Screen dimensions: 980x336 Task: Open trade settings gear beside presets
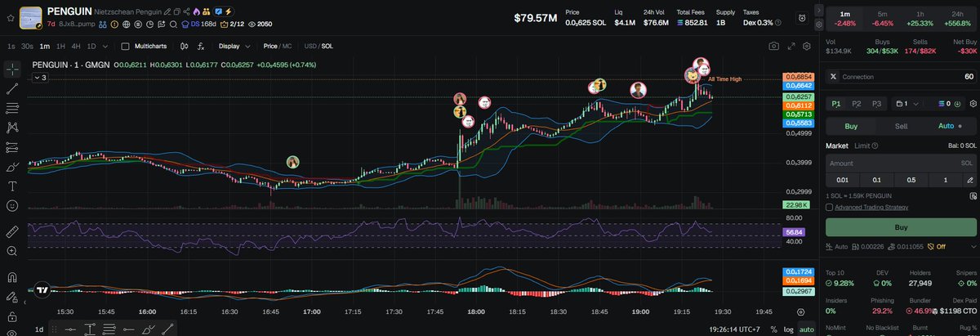pyautogui.click(x=973, y=104)
